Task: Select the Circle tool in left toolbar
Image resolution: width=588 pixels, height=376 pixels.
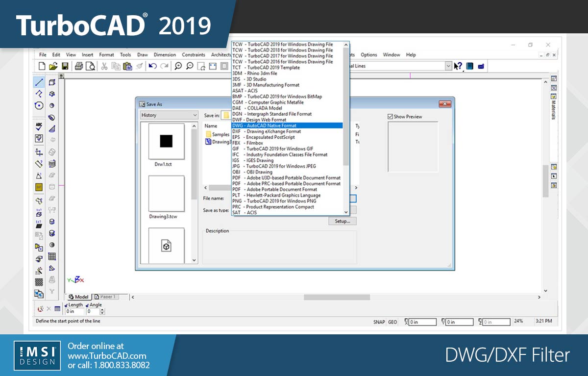Action: 39,105
